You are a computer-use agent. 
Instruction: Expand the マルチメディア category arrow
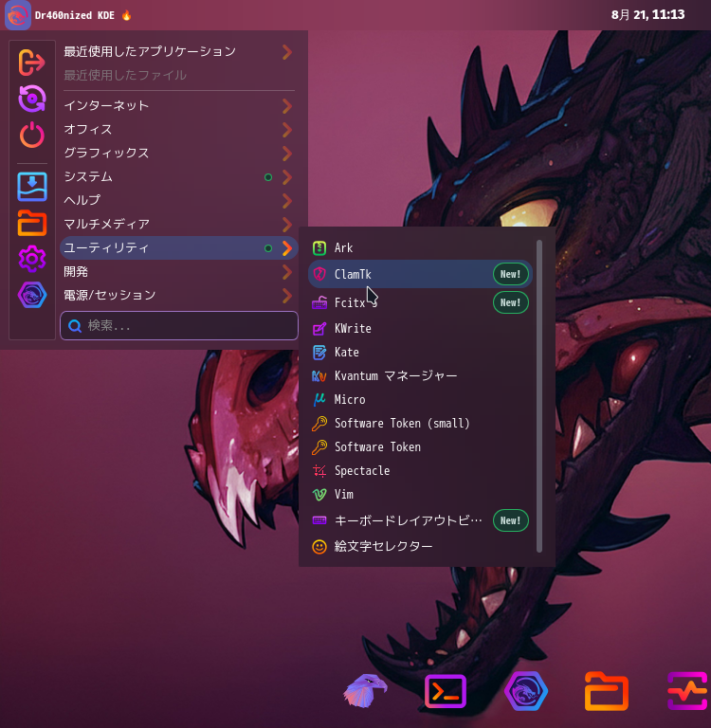point(287,225)
